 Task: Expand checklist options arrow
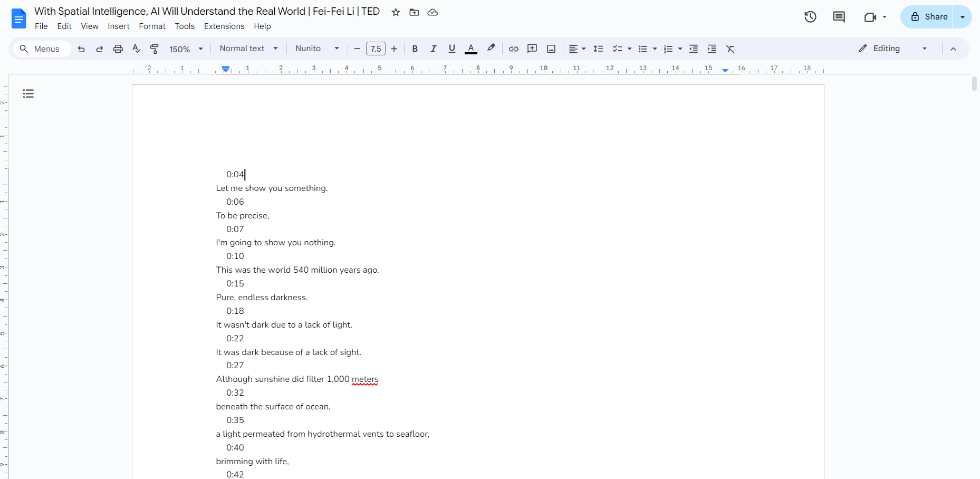tap(630, 49)
